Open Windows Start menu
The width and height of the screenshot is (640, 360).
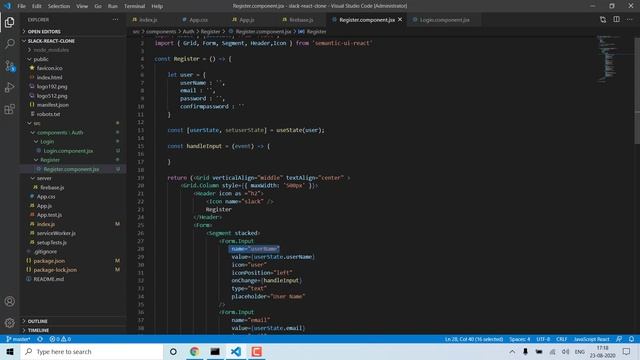(10, 351)
